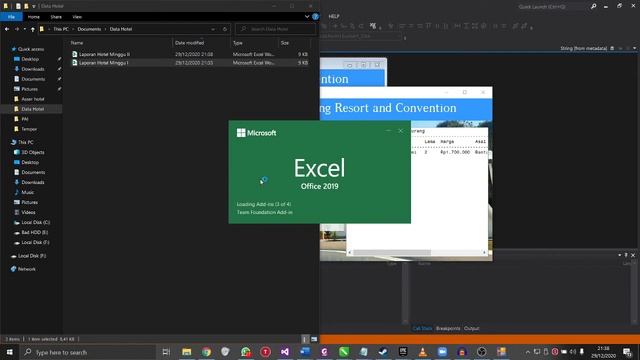The width and height of the screenshot is (640, 360).
Task: Go back in File Explorer
Action: pyautogui.click(x=7, y=29)
